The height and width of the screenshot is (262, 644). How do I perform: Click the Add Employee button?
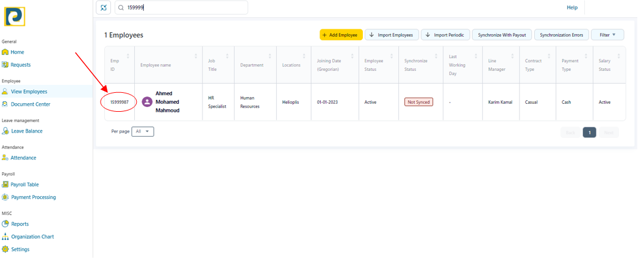tap(341, 35)
